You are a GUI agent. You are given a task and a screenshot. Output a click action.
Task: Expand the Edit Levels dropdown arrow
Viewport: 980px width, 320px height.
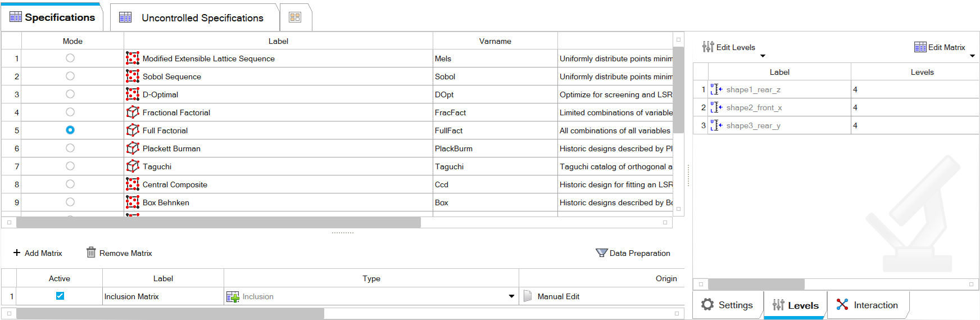[763, 56]
